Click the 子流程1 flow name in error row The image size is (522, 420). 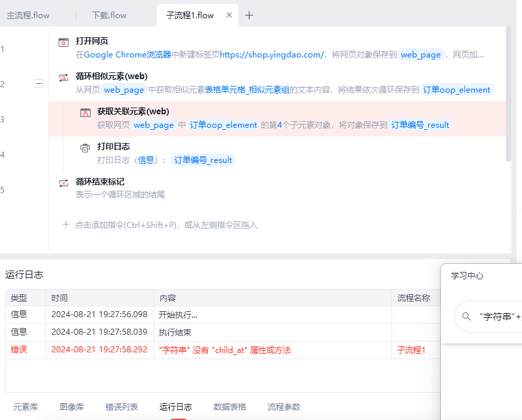click(411, 350)
